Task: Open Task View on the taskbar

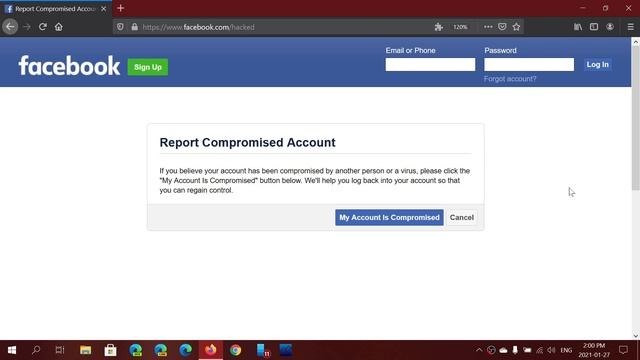Action: [60, 350]
